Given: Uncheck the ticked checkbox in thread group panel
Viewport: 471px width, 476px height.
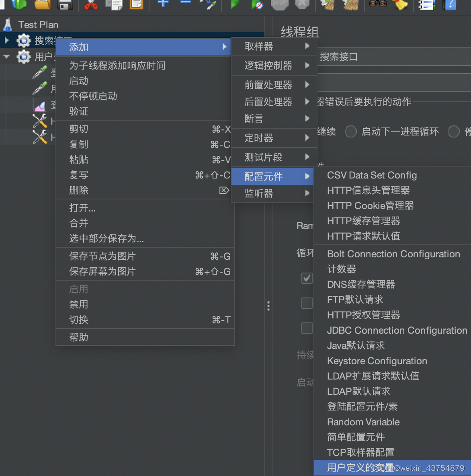Looking at the screenshot, I should pos(307,278).
